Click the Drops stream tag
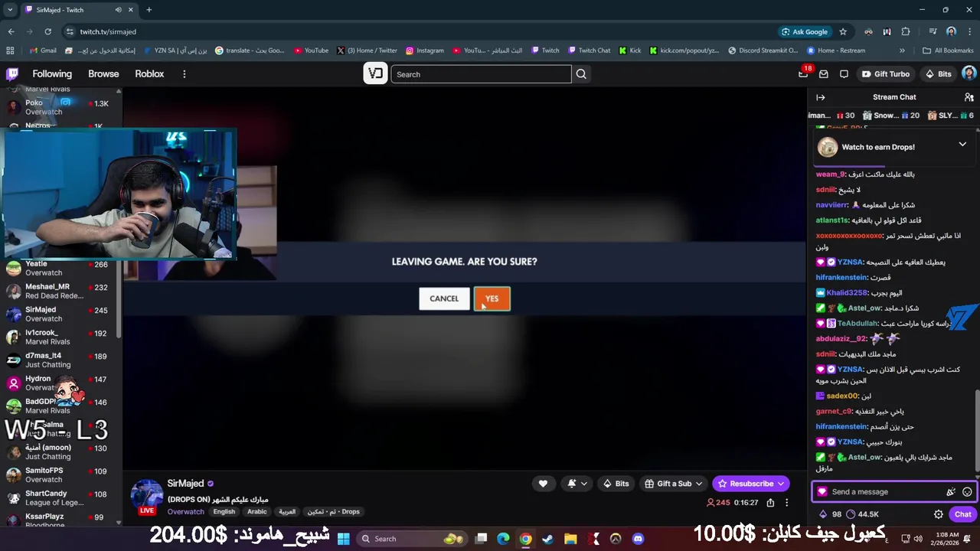This screenshot has height=551, width=980. tap(333, 512)
